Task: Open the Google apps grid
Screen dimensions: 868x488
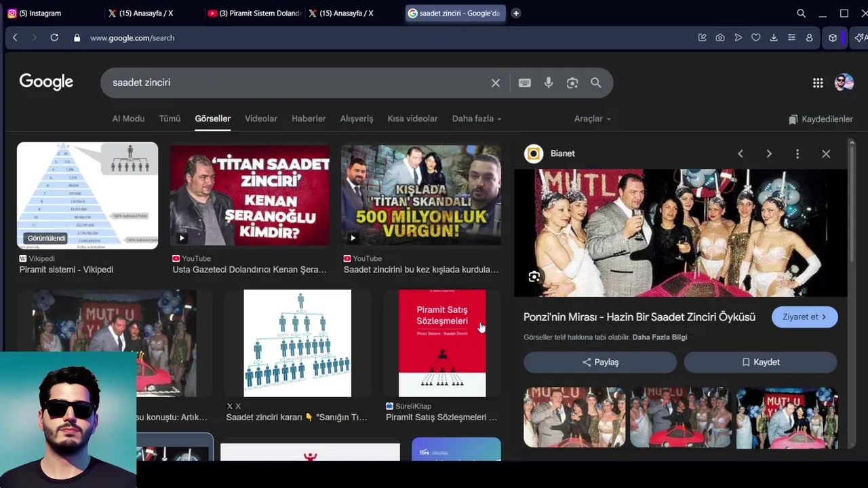Action: point(818,83)
